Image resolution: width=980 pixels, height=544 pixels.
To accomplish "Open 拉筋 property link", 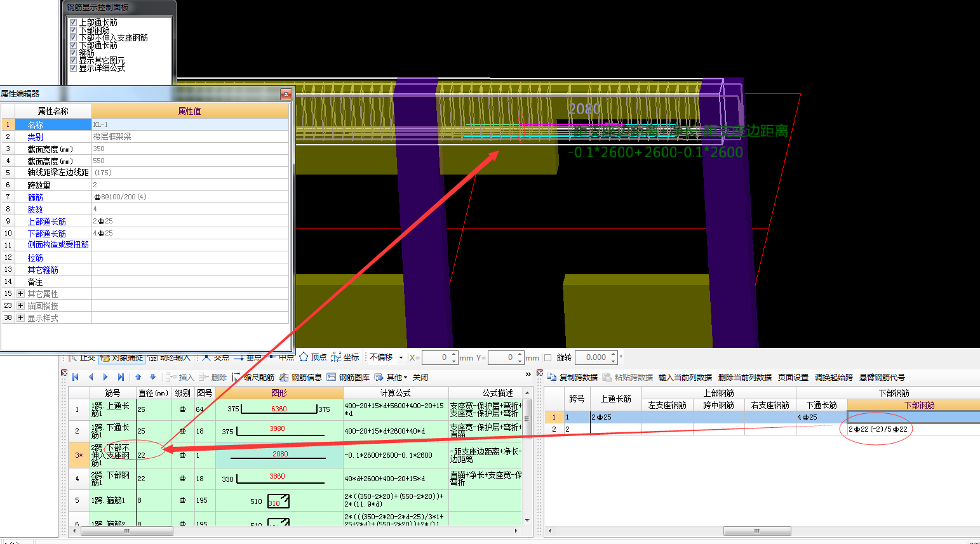I will coord(36,258).
